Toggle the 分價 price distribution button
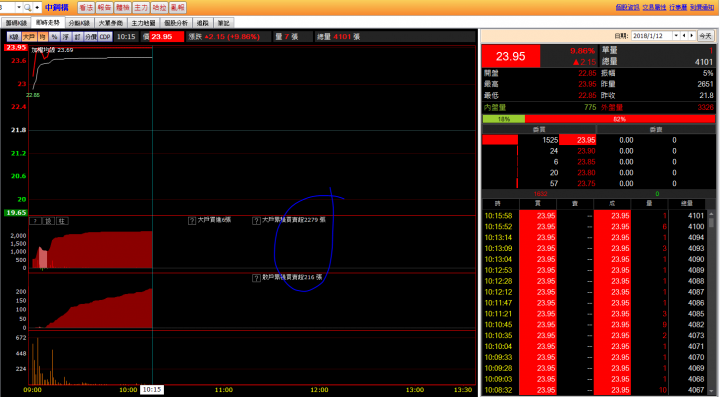Screen dimensions: 720x397 click(90, 37)
